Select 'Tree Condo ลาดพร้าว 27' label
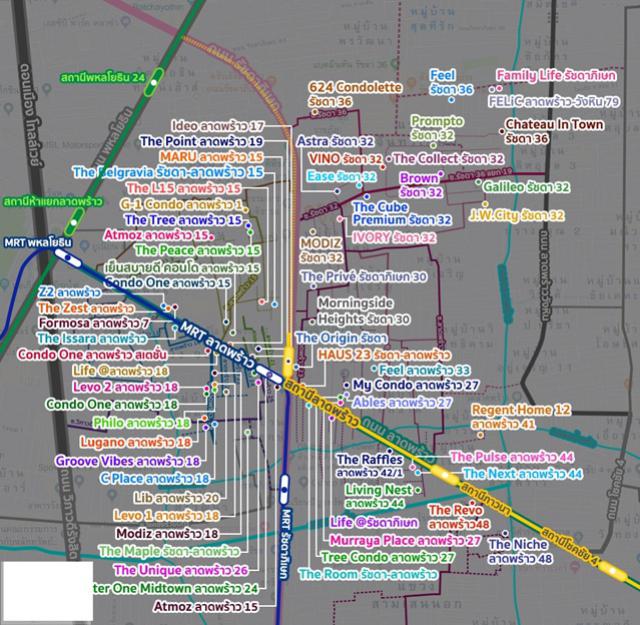This screenshot has height=625, width=640. (x=387, y=557)
